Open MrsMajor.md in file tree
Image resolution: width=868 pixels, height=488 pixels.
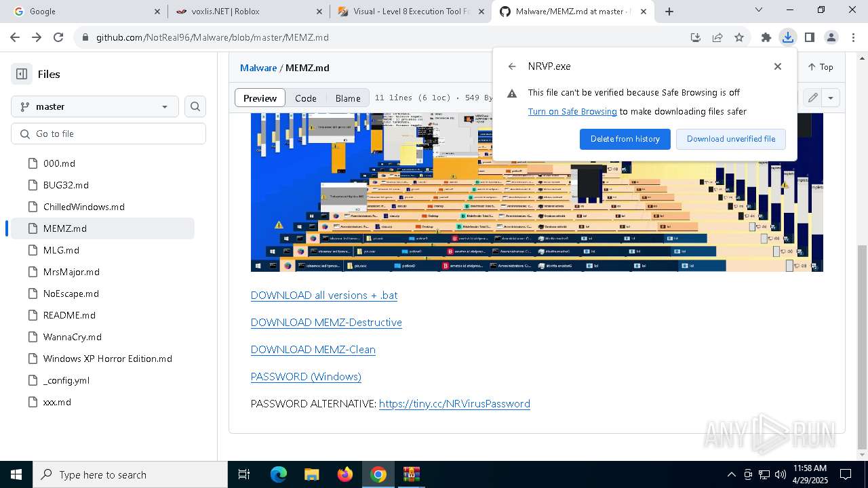coord(100,272)
